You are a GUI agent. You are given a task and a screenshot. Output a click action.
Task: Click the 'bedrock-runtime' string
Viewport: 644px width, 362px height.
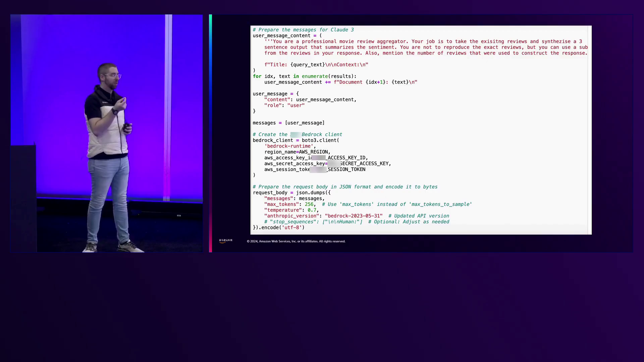[289, 146]
